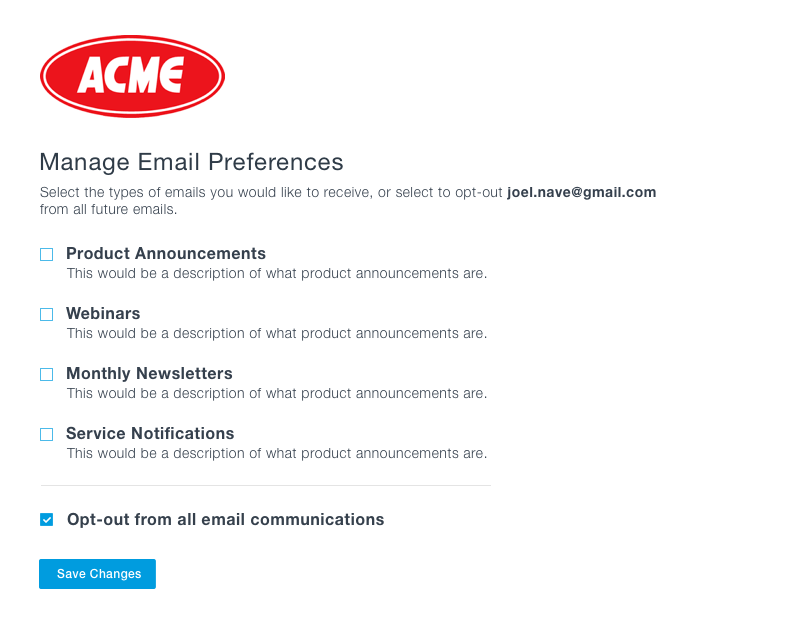Tick the Webinars checkbox
This screenshot has height=634, width=801.
[46, 314]
